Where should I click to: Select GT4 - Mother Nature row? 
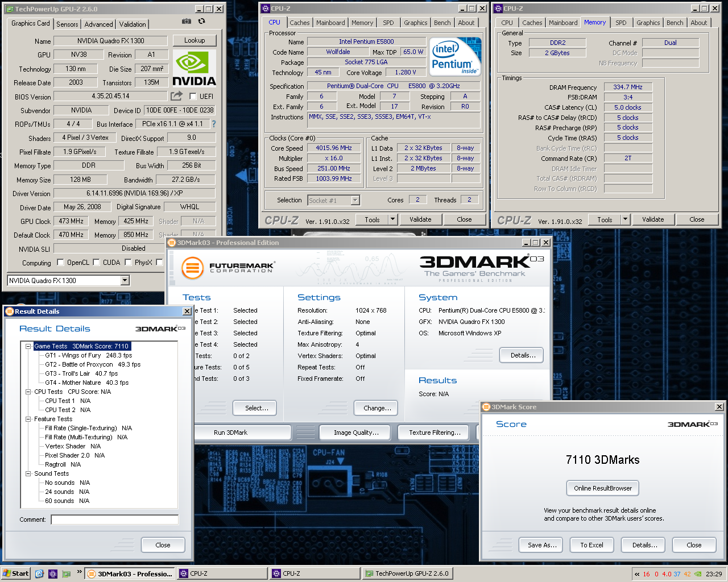[87, 383]
